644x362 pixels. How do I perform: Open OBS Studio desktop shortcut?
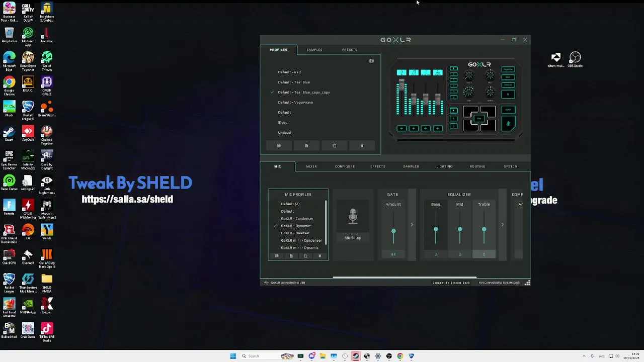click(575, 60)
